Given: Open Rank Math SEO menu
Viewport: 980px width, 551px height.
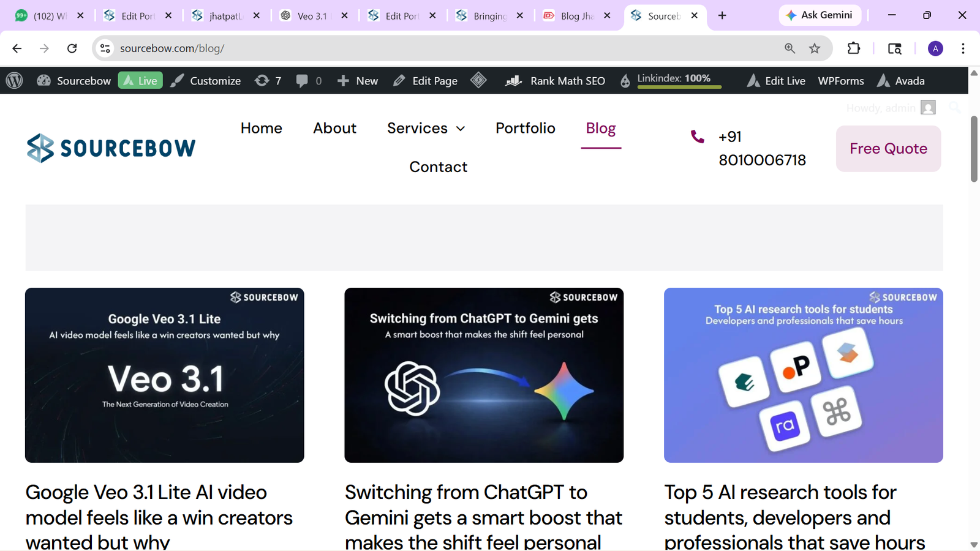Looking at the screenshot, I should pyautogui.click(x=555, y=81).
